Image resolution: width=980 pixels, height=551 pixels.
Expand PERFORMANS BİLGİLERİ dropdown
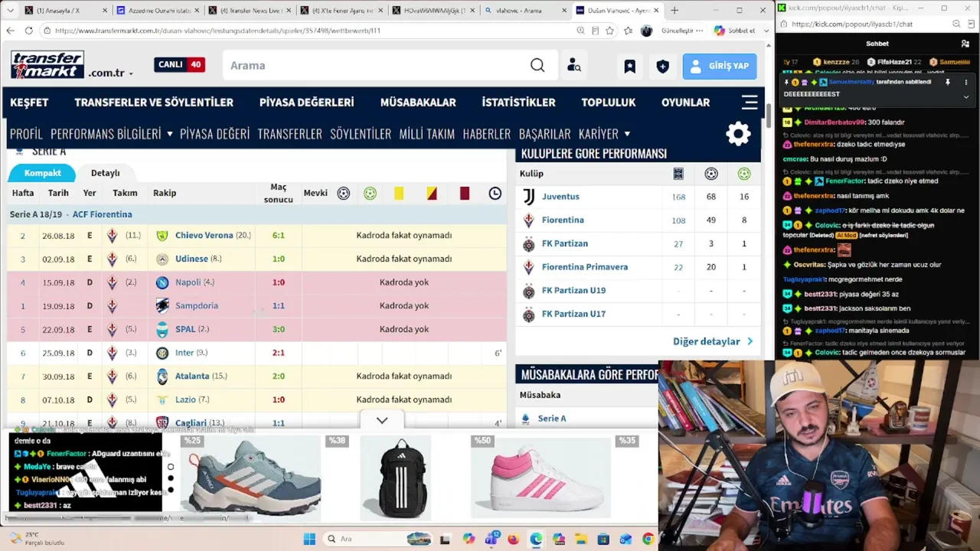point(112,134)
